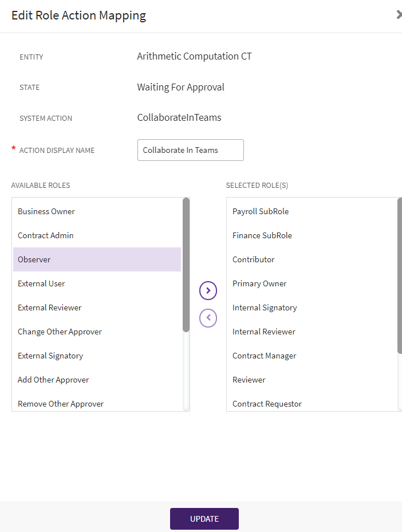Select External Signatory role

pos(50,356)
